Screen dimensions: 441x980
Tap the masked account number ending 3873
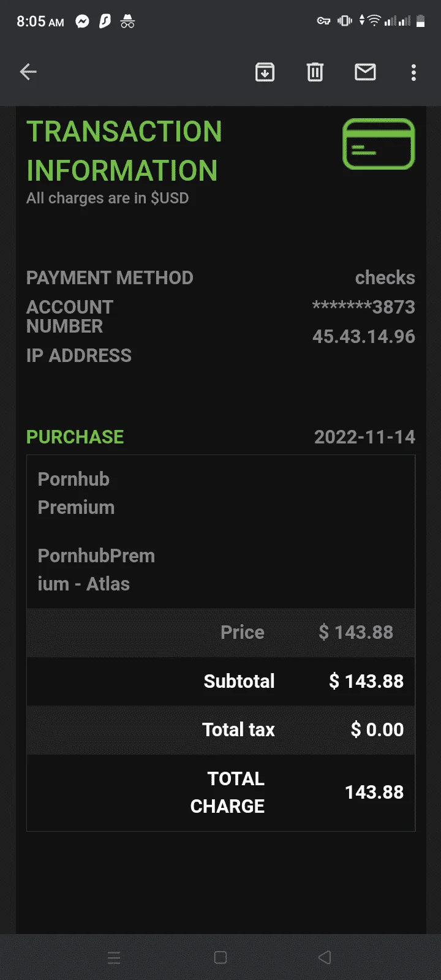364,307
